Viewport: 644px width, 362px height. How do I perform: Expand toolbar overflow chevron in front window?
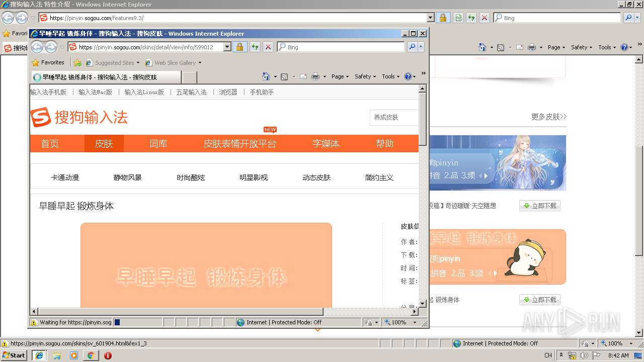tap(423, 73)
